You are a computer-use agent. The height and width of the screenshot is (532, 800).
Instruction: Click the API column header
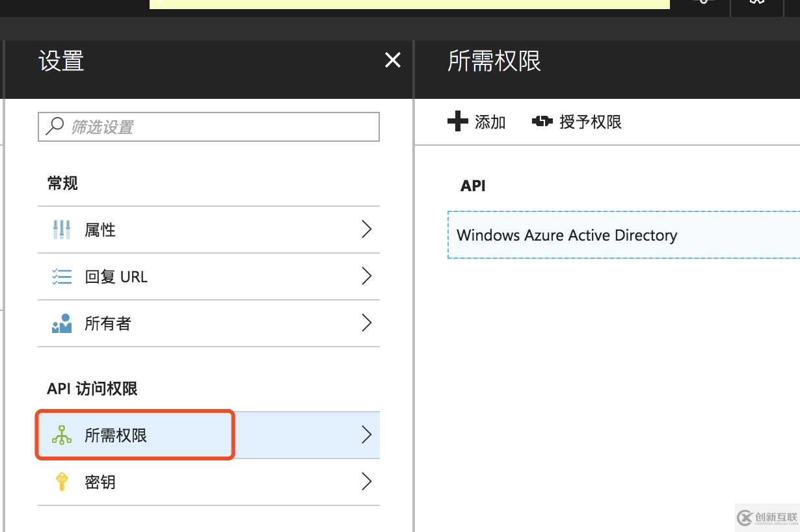[473, 186]
